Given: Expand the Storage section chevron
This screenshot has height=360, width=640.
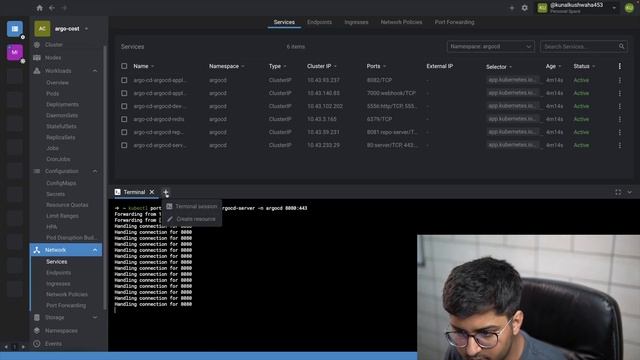Looking at the screenshot, I should tap(95, 317).
